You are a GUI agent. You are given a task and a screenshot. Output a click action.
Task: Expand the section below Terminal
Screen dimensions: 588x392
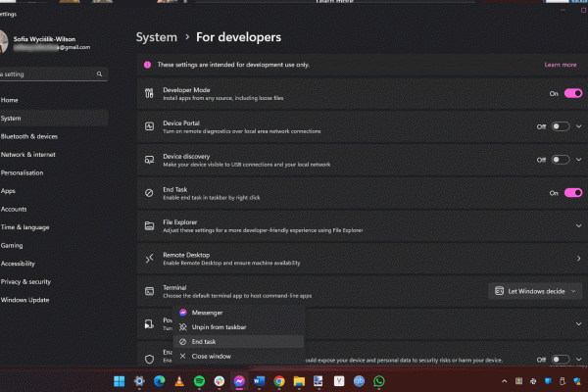[578, 323]
